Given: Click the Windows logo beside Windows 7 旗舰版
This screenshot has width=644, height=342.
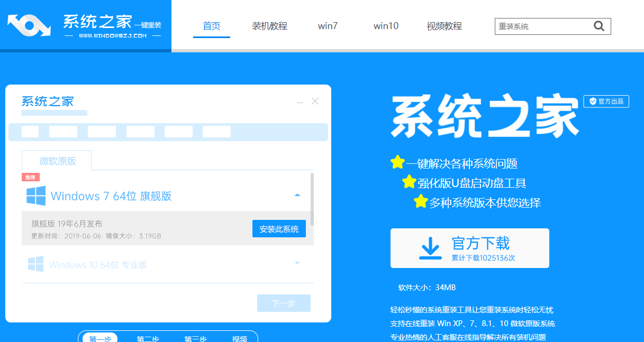Looking at the screenshot, I should click(35, 196).
